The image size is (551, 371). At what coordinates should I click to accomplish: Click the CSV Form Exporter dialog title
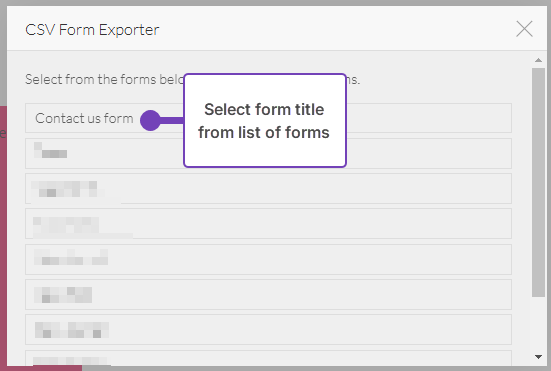pos(92,30)
